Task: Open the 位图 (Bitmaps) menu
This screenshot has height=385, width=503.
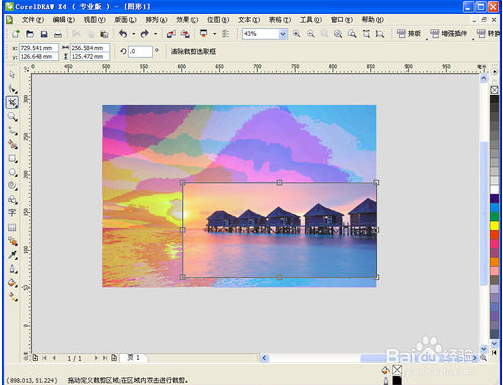Action: pos(218,20)
